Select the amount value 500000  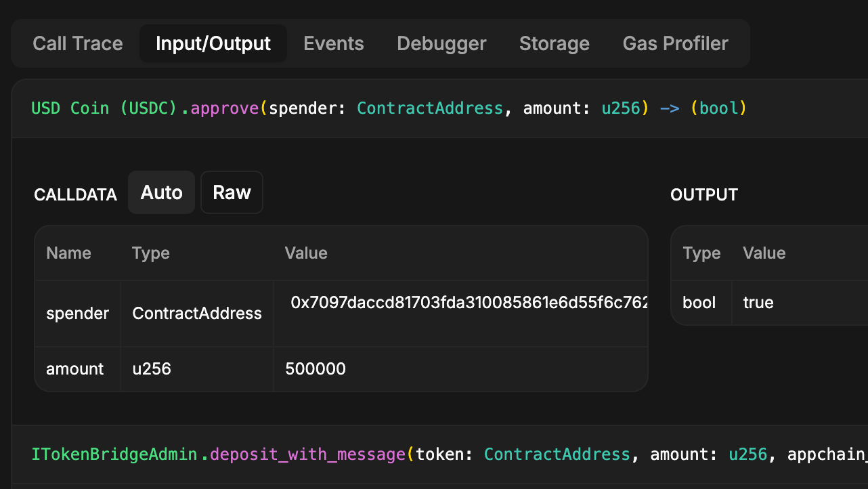coord(316,369)
